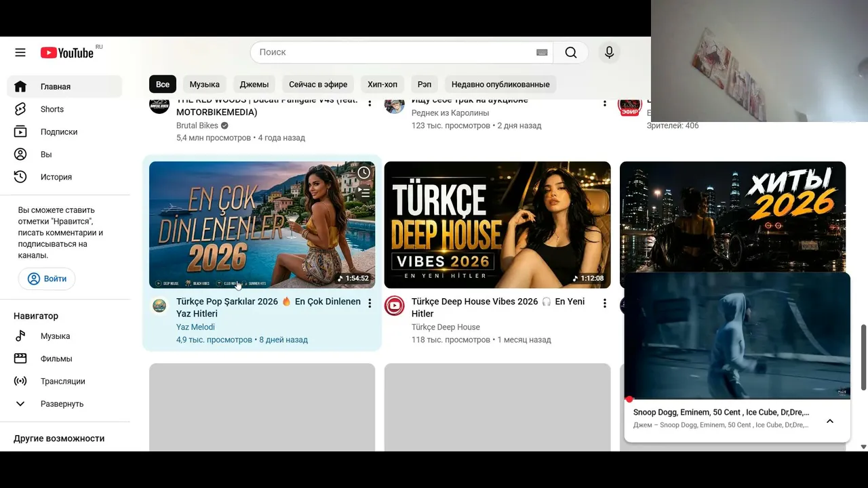The image size is (868, 488).
Task: Play the Türkçe Deep House Vibes thumbnail
Action: pos(497,225)
